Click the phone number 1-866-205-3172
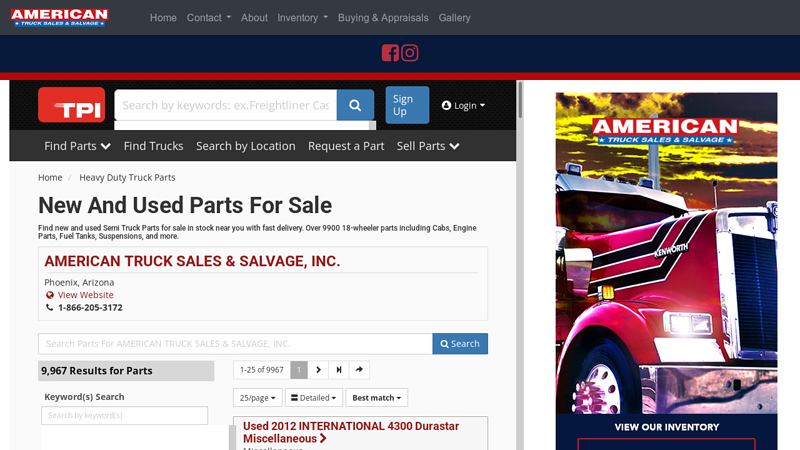Viewport: 800px width, 450px height. [x=90, y=308]
